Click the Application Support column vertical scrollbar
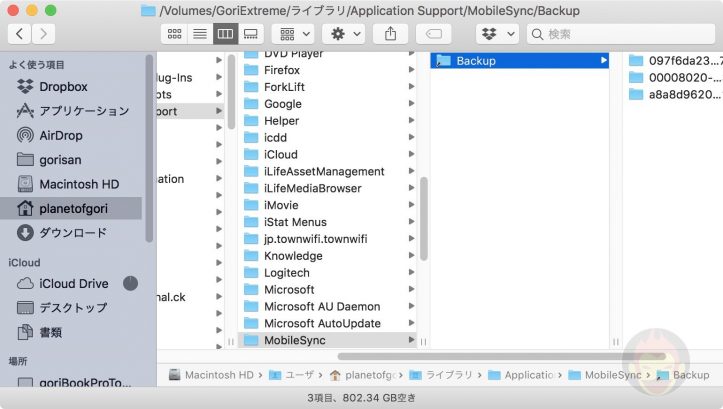Screen dimensions: 723x409 [424, 219]
